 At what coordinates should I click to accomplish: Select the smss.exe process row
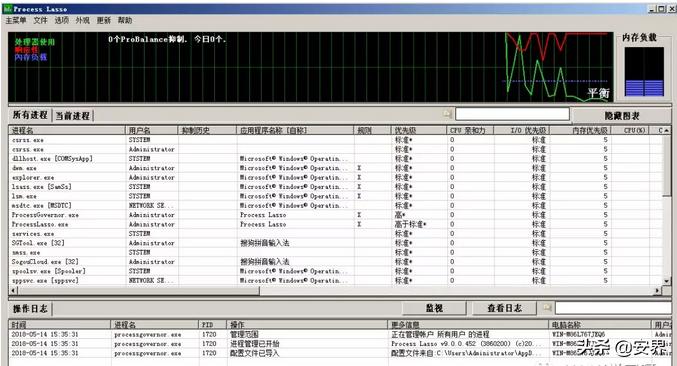[x=335, y=252]
